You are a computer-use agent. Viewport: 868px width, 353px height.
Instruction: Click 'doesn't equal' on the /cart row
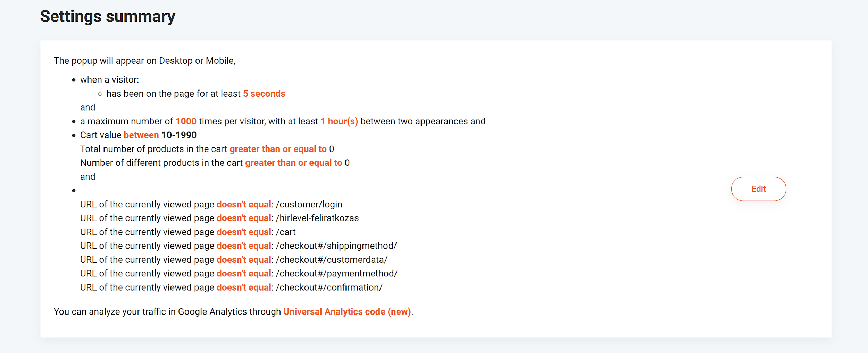(x=244, y=232)
